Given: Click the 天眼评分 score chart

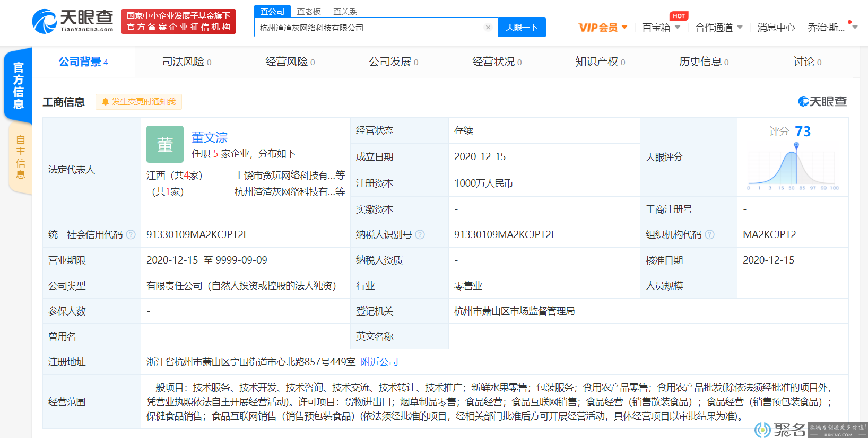Looking at the screenshot, I should pyautogui.click(x=793, y=167).
